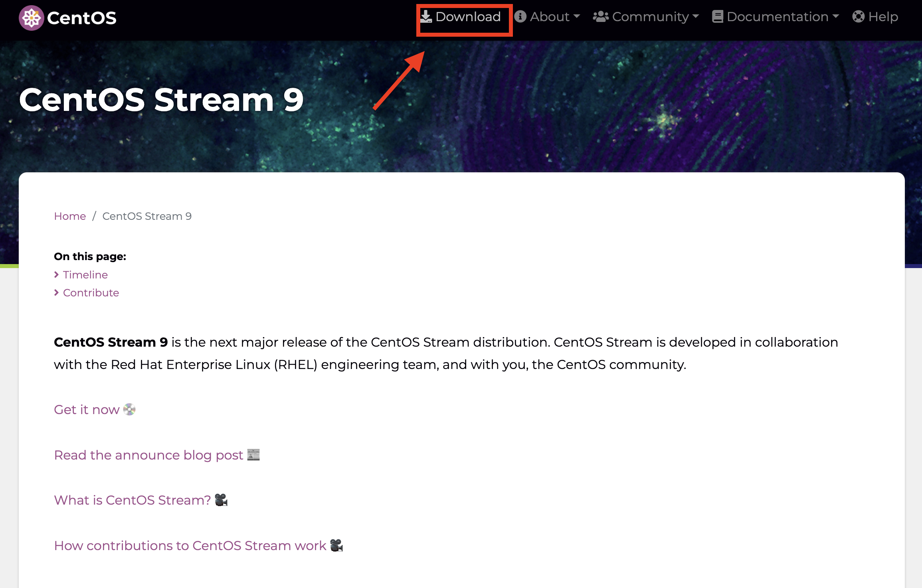Click the disc emoji after Get it now

pyautogui.click(x=129, y=409)
